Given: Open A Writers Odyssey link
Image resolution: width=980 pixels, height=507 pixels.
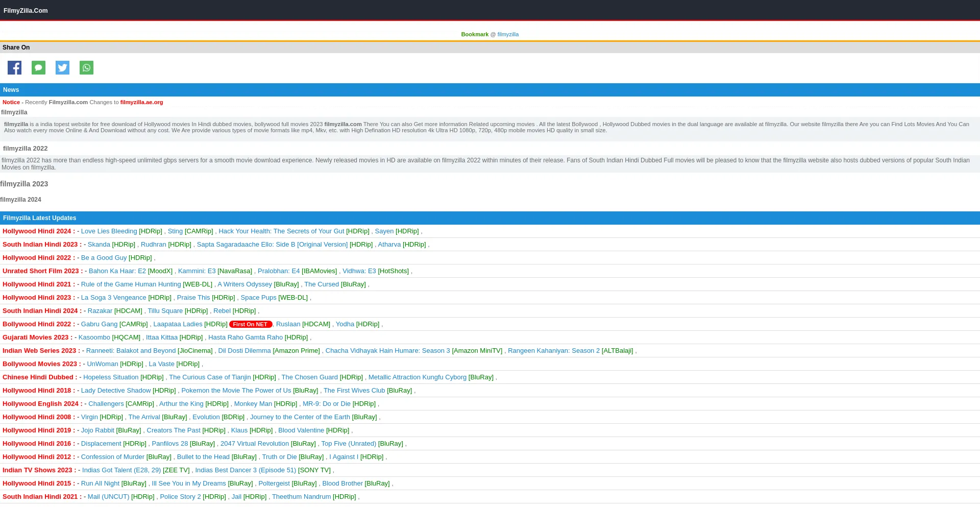Looking at the screenshot, I should 245,284.
